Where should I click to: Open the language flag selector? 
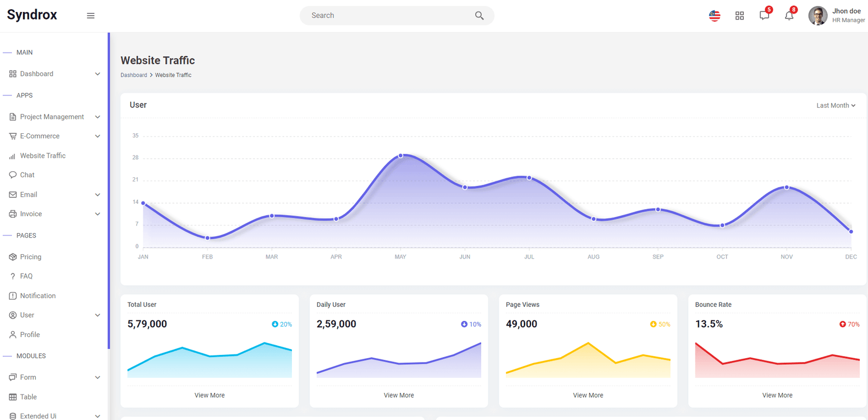point(714,16)
